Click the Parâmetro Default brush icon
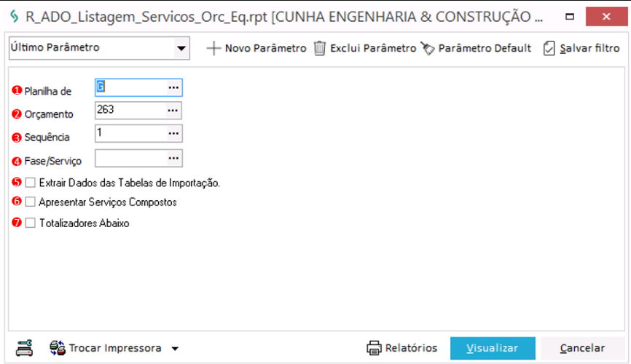The width and height of the screenshot is (631, 364). click(427, 49)
